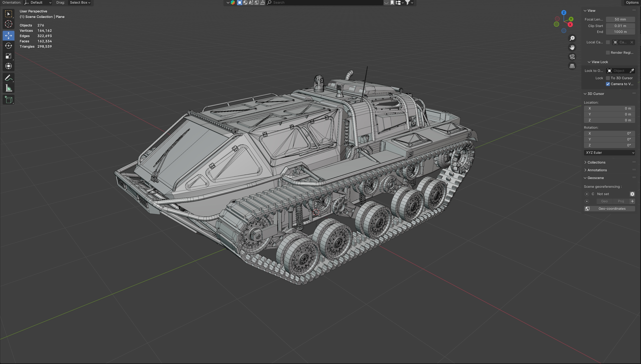Open the Drag Select Box dropdown
The image size is (641, 364).
coord(80,2)
